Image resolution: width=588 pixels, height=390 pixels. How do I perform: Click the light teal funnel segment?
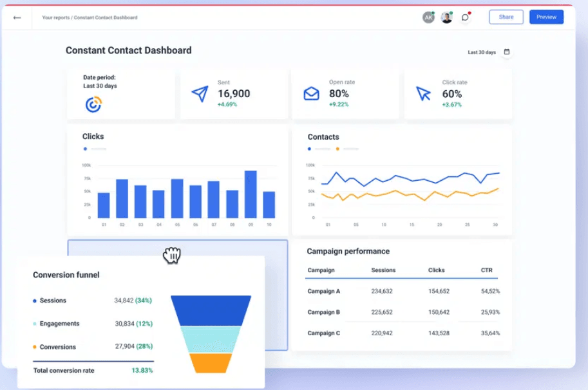click(211, 339)
